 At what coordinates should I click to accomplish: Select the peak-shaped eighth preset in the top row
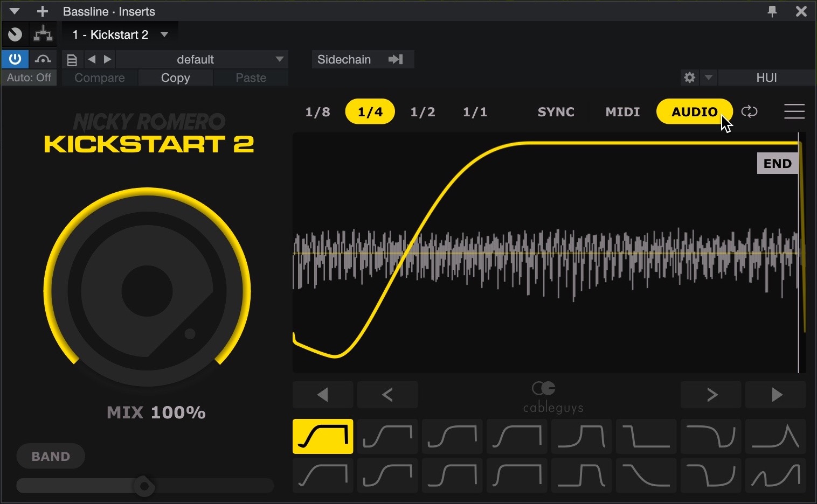click(776, 436)
